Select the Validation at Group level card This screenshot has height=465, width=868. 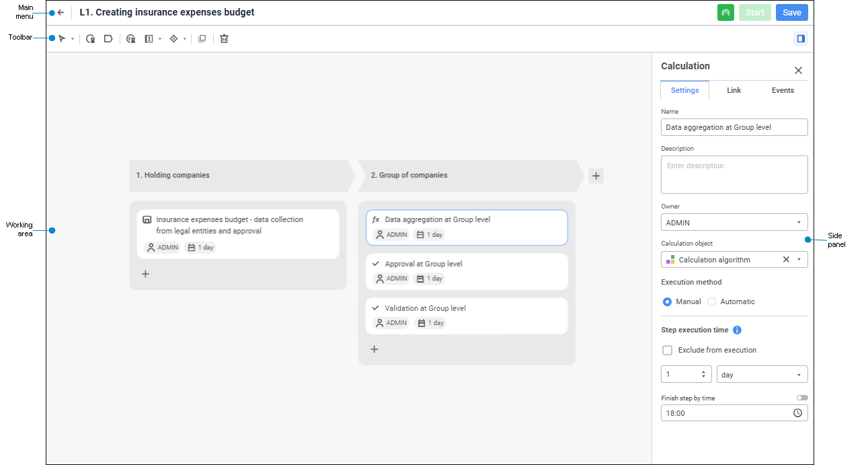pyautogui.click(x=467, y=316)
